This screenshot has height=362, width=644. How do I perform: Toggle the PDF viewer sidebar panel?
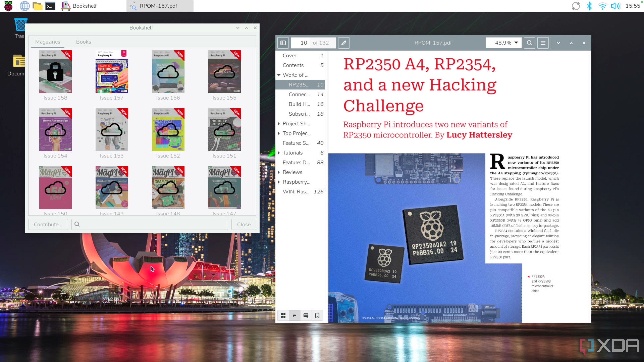pyautogui.click(x=283, y=43)
